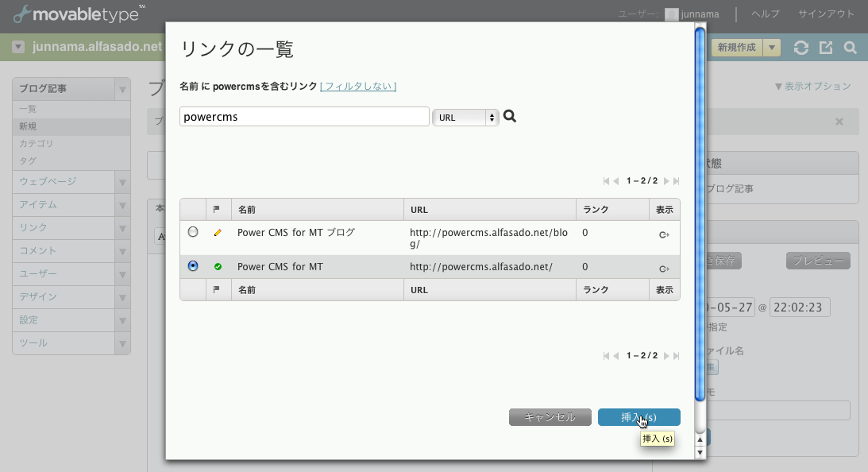Click the 新規作成 button

[737, 48]
